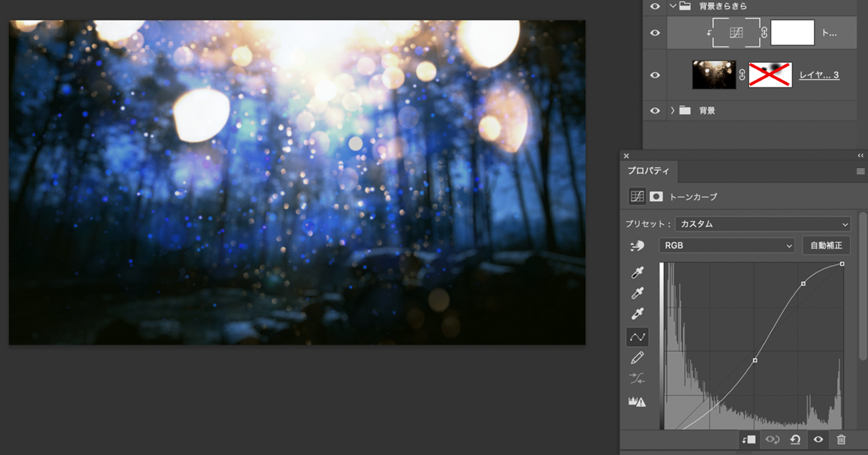
Task: Open the properties panel flyout menu
Action: (x=861, y=172)
